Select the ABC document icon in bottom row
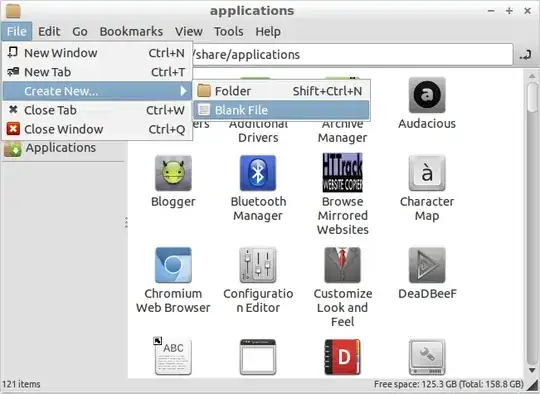Screen dimensions: 540x394 tap(173, 356)
